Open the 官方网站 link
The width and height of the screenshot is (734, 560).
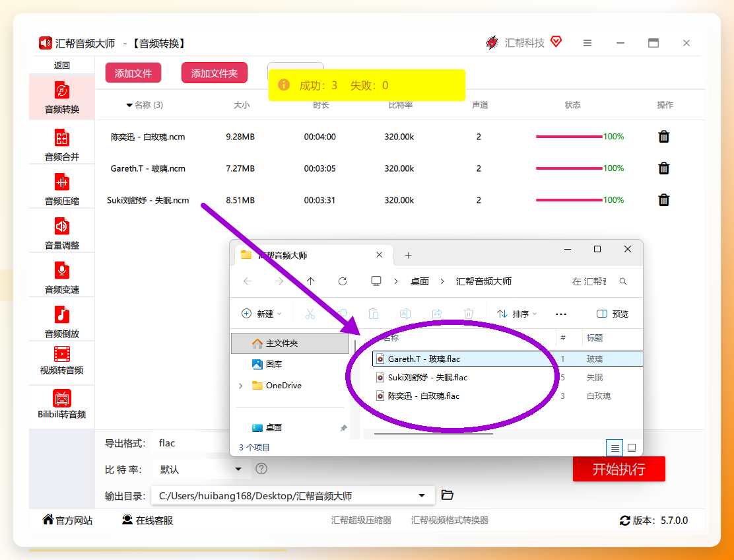coord(68,520)
